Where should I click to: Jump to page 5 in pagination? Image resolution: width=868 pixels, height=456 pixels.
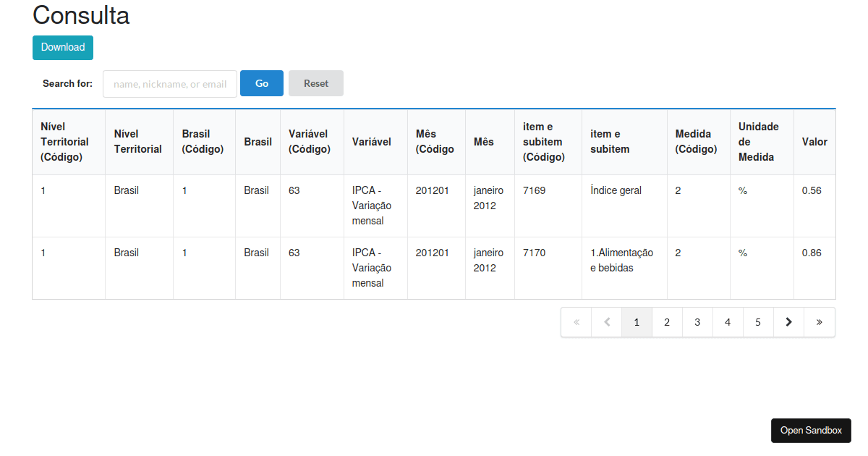click(x=758, y=321)
